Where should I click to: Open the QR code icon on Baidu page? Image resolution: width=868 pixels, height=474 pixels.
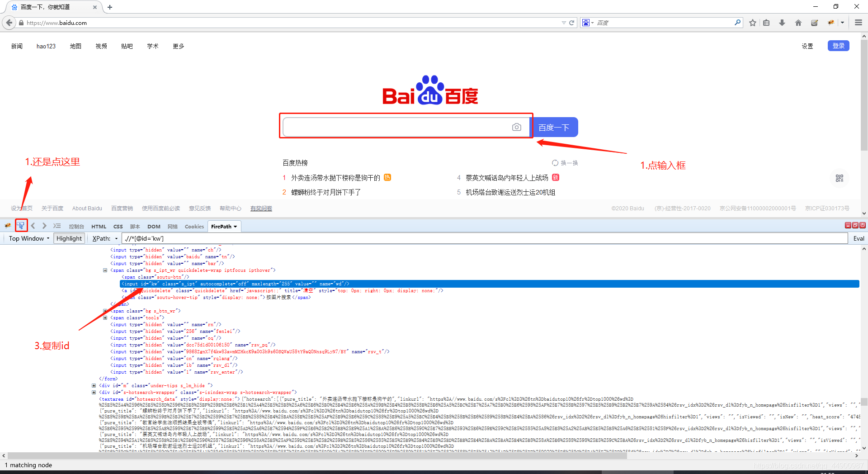point(840,178)
